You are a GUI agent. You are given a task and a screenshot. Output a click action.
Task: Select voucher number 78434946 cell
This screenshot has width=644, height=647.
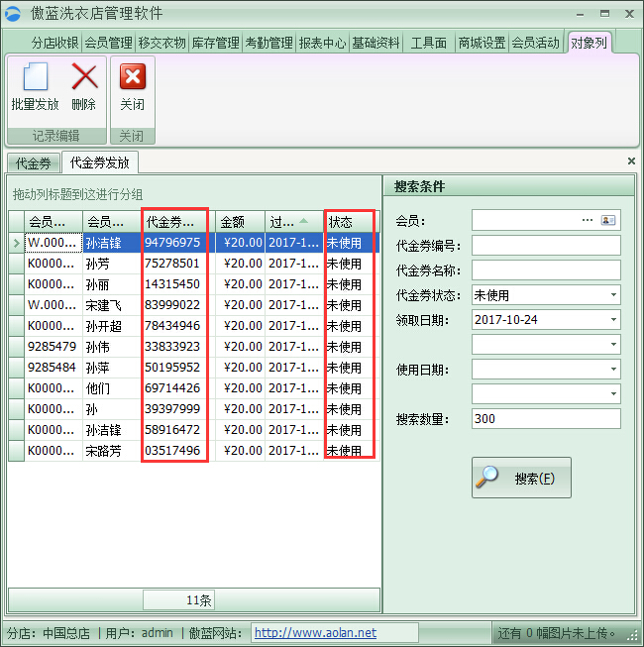[x=177, y=326]
